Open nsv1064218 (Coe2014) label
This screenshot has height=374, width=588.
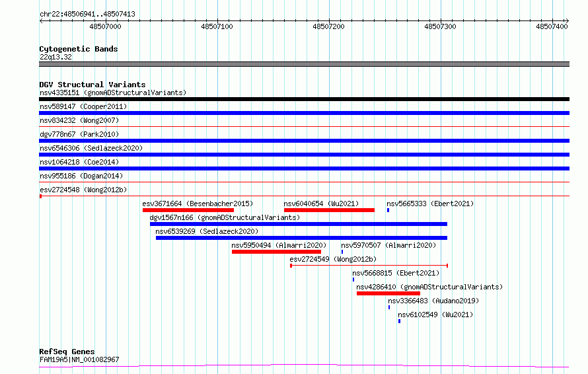(79, 162)
